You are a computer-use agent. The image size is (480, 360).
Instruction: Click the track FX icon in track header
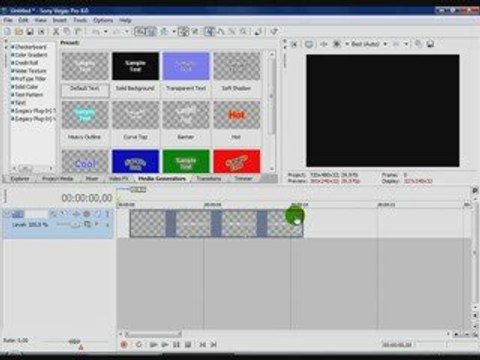click(x=76, y=214)
